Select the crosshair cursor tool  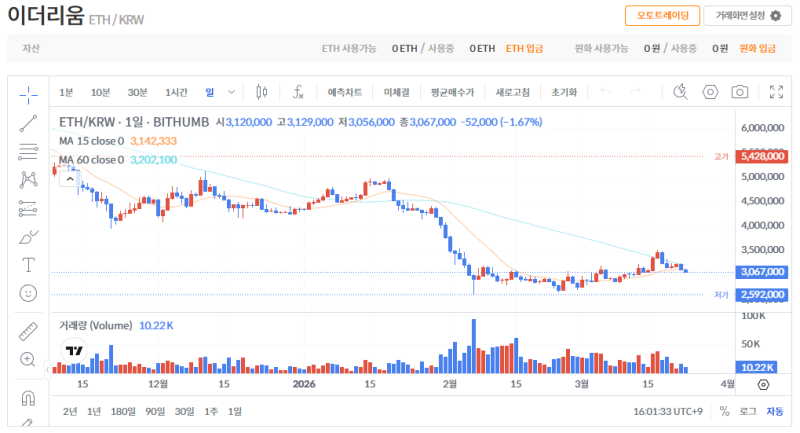click(x=29, y=95)
